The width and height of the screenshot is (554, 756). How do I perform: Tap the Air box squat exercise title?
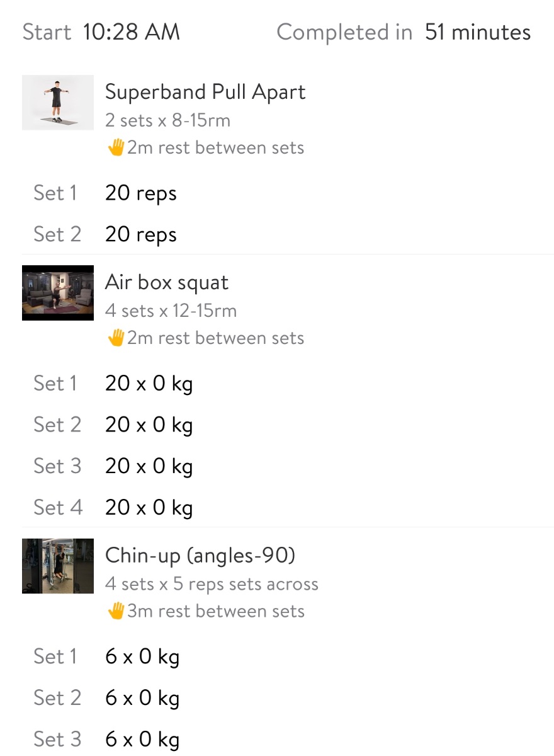coord(166,282)
